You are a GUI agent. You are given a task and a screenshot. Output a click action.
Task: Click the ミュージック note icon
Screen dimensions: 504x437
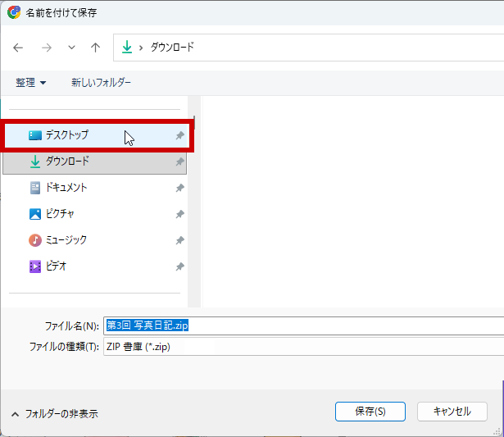pos(35,240)
